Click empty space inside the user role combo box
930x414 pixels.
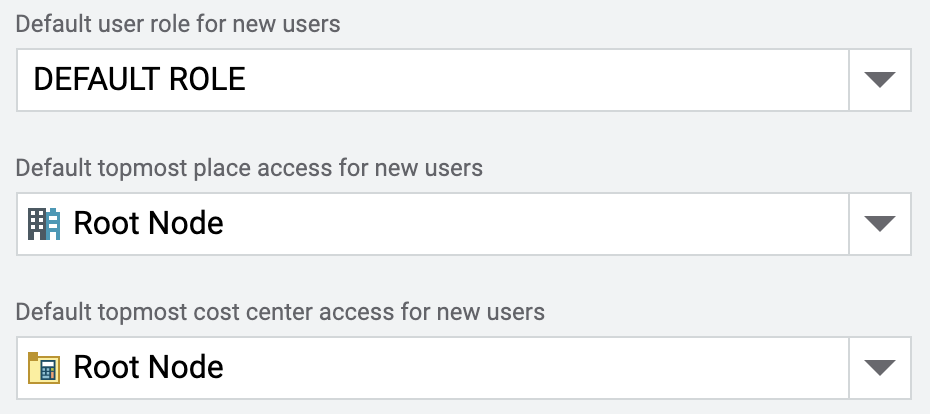pyautogui.click(x=550, y=80)
